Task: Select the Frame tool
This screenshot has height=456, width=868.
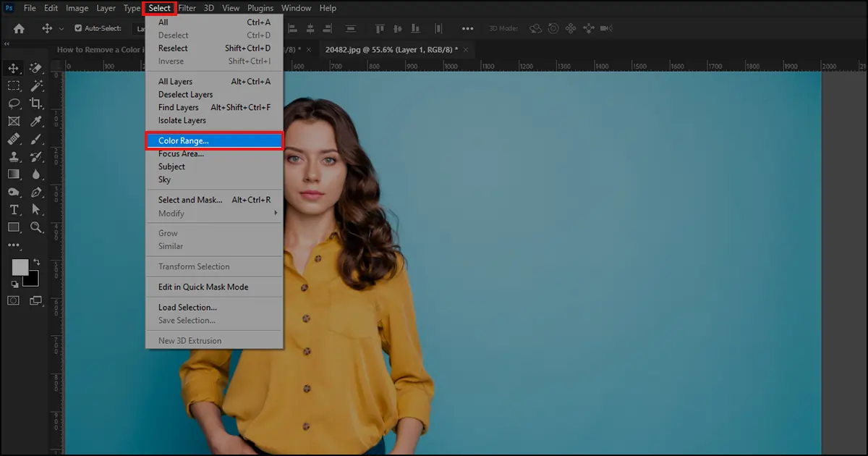Action: (x=13, y=121)
